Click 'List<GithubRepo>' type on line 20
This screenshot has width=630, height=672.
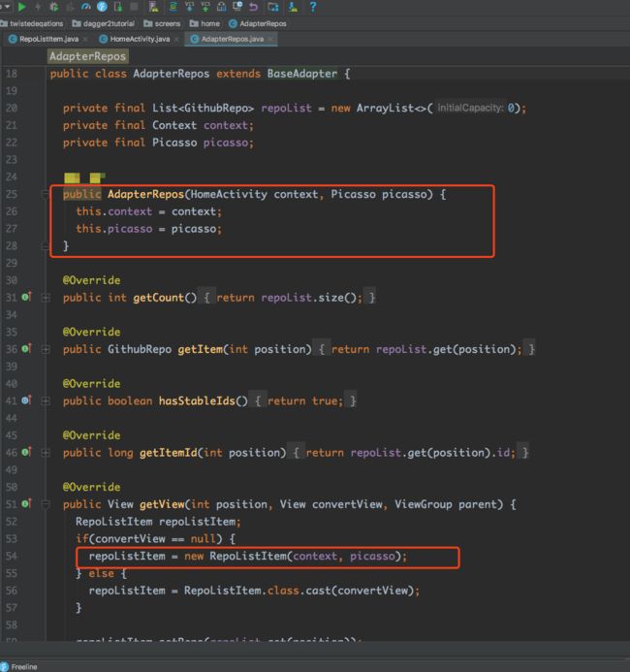click(x=203, y=108)
